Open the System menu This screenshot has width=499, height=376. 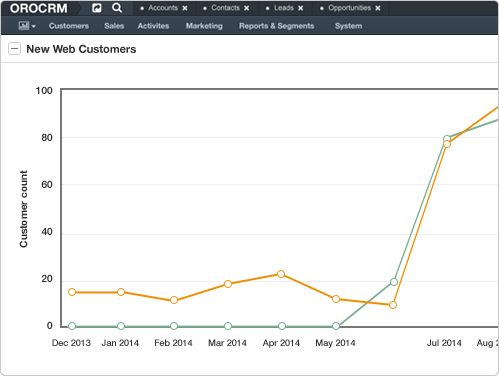tap(348, 26)
